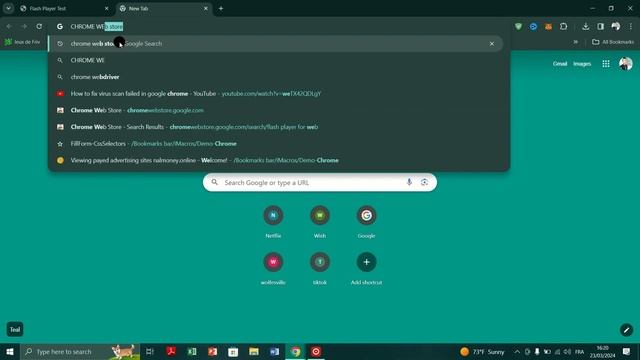Open the Google account avatar on page
This screenshot has width=640, height=360.
(x=625, y=64)
